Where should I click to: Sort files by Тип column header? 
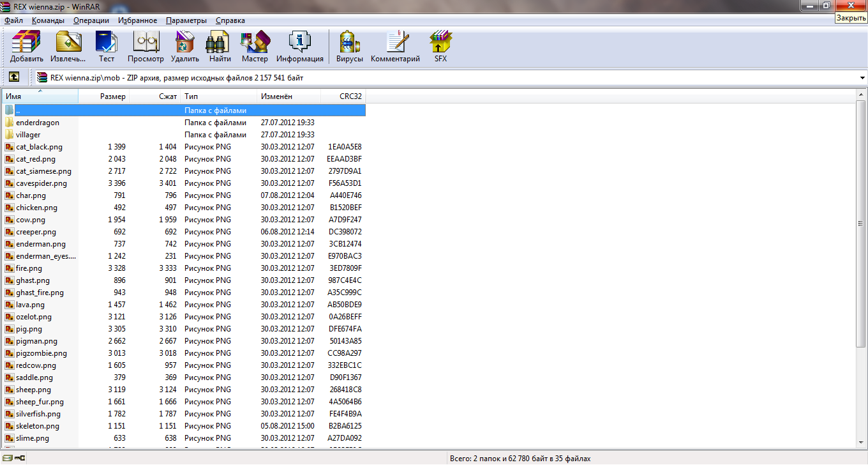tap(218, 96)
